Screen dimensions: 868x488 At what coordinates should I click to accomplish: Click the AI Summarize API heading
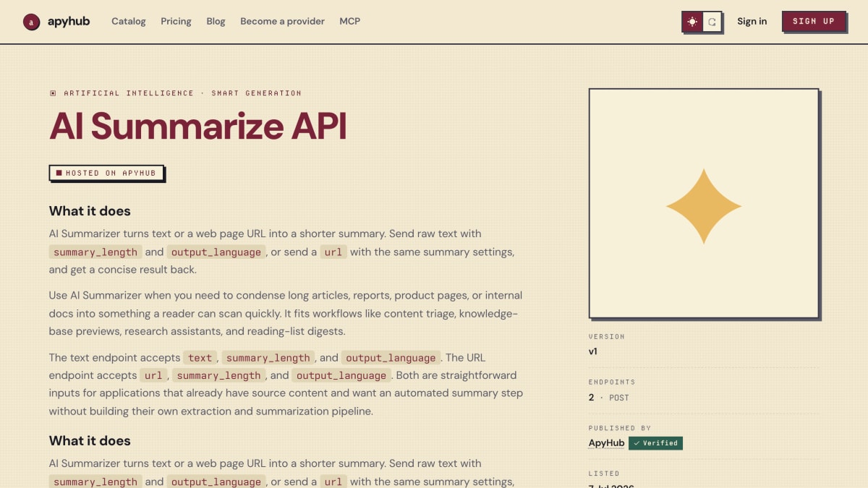click(198, 127)
